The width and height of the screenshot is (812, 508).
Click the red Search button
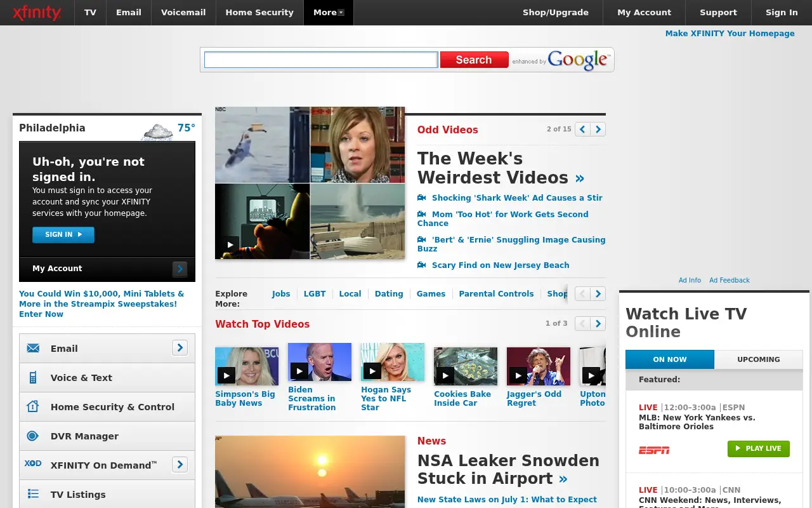click(475, 60)
